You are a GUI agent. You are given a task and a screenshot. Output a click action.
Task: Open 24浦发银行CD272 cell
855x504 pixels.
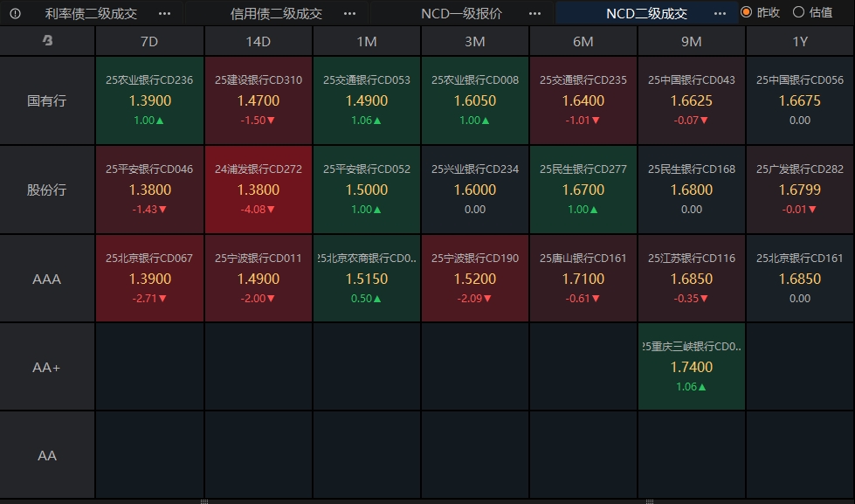coord(258,190)
